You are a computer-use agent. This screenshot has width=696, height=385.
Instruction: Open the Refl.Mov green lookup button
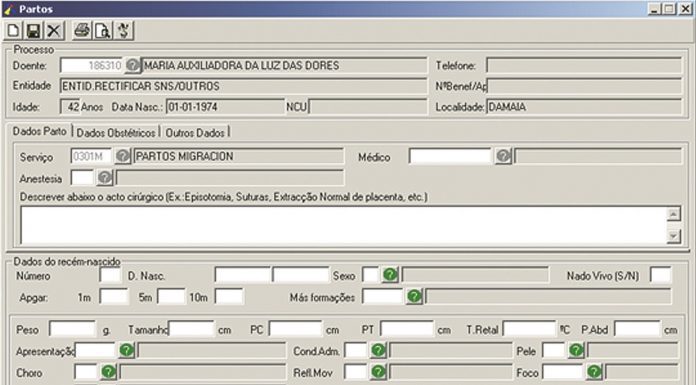pyautogui.click(x=378, y=372)
